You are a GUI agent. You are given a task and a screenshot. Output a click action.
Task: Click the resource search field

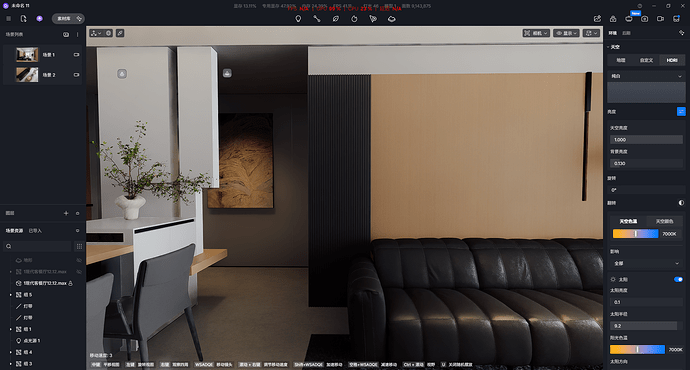pyautogui.click(x=37, y=246)
